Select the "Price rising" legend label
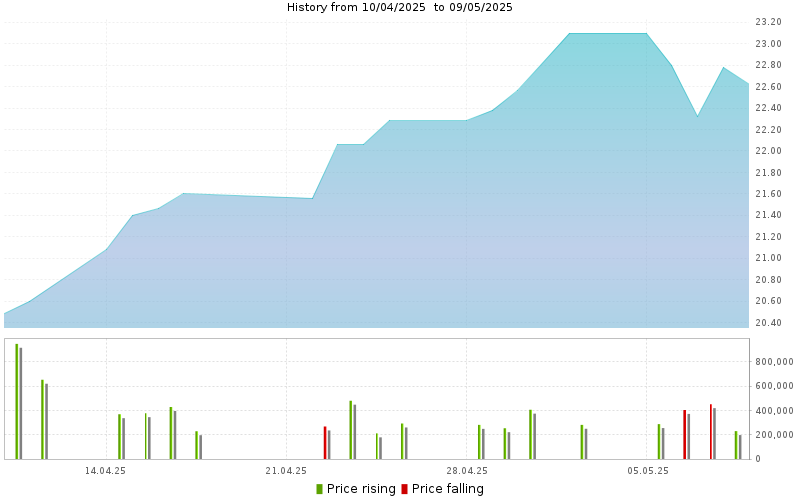 [x=361, y=489]
